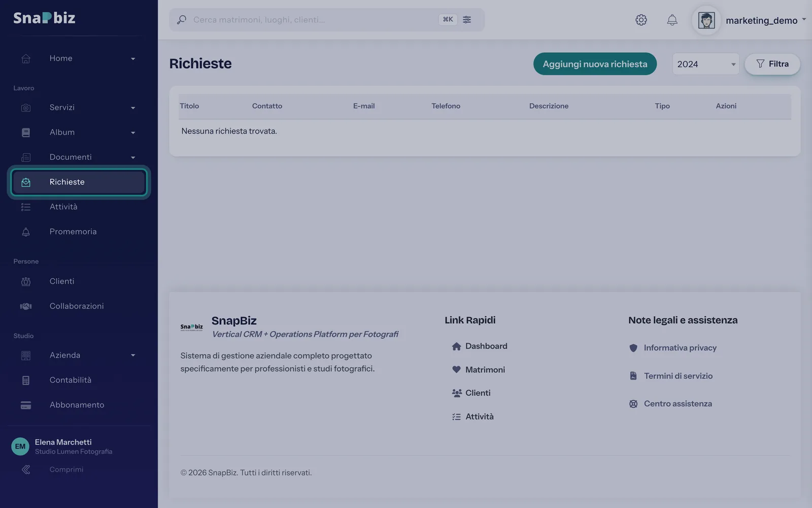Click the marketing_demo profile avatar
Screen dimensions: 812x508
click(x=706, y=20)
